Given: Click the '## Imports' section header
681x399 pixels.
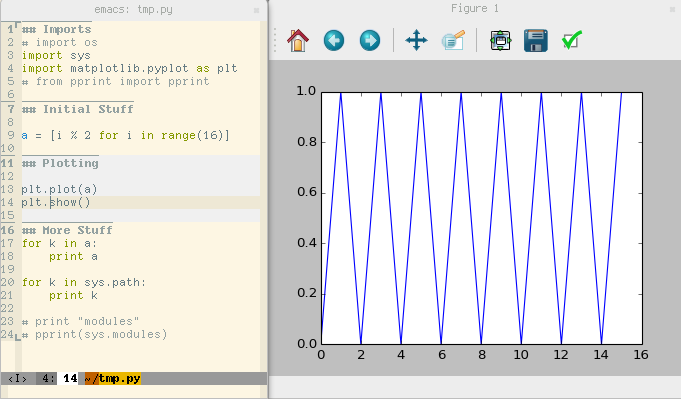Looking at the screenshot, I should 56,30.
